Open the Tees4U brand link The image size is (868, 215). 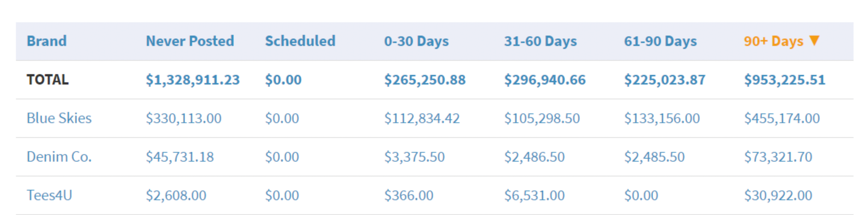click(49, 195)
